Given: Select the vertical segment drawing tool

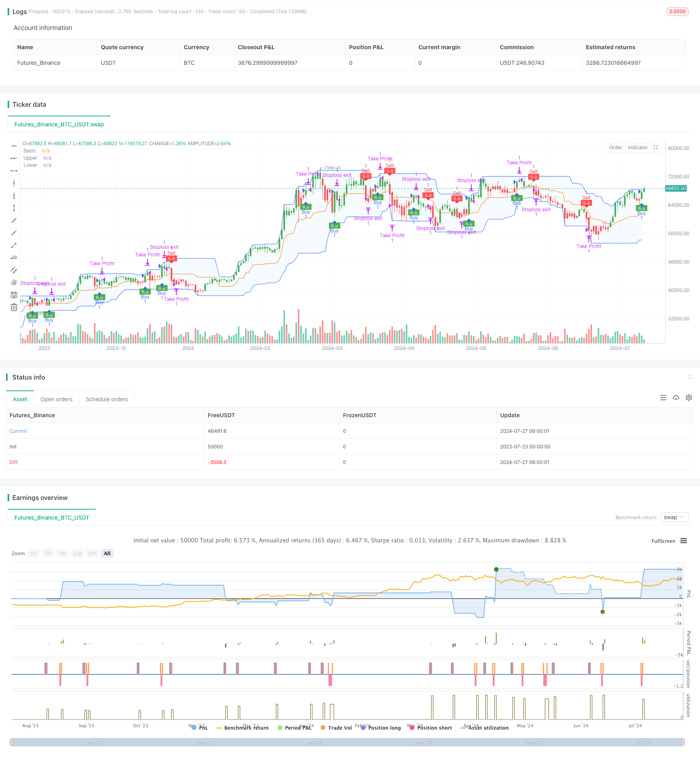Looking at the screenshot, I should [x=14, y=208].
